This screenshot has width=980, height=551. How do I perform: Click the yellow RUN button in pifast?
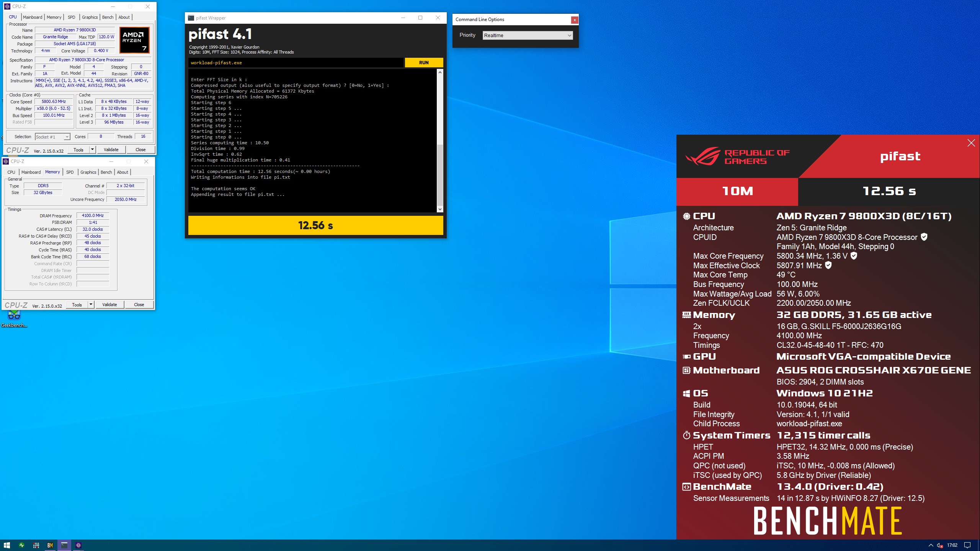pos(424,63)
